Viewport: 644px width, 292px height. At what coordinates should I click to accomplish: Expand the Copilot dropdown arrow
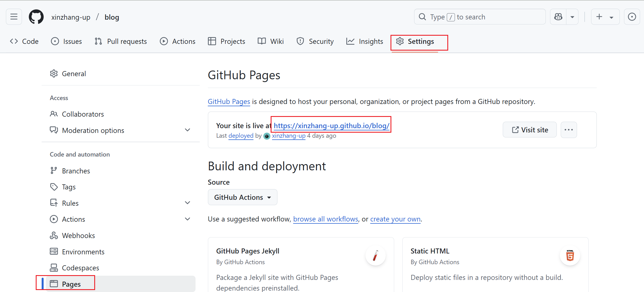(x=572, y=17)
